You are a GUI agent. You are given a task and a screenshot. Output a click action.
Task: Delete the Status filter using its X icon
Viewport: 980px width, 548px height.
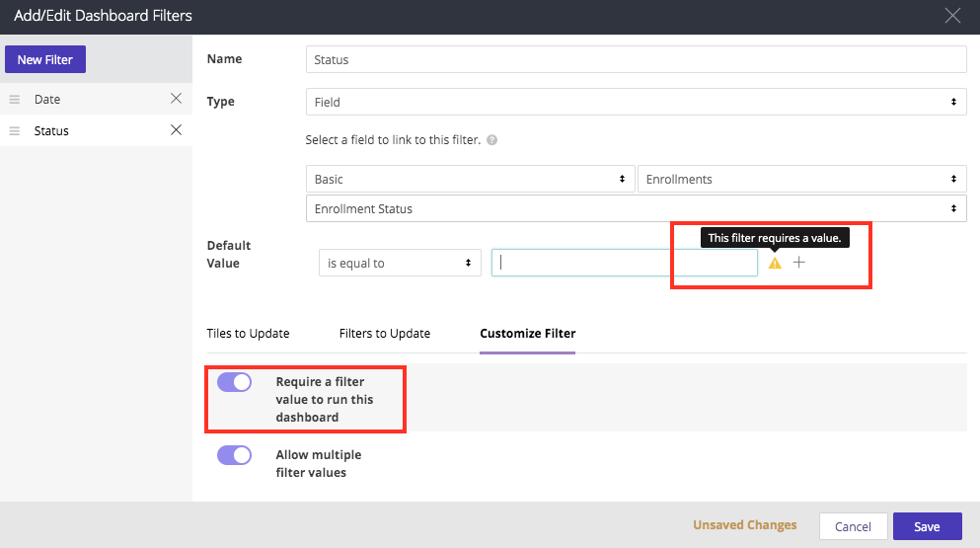176,130
